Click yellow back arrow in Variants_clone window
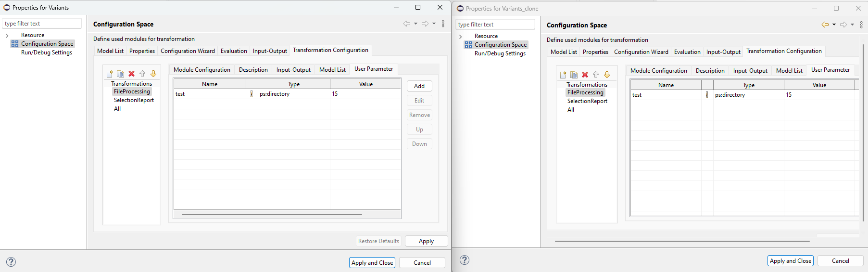Viewport: 868px width, 272px height. pyautogui.click(x=825, y=25)
